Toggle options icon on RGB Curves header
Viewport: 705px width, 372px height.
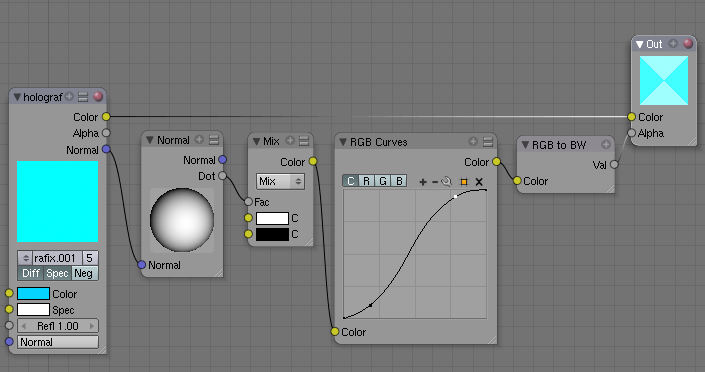click(487, 142)
